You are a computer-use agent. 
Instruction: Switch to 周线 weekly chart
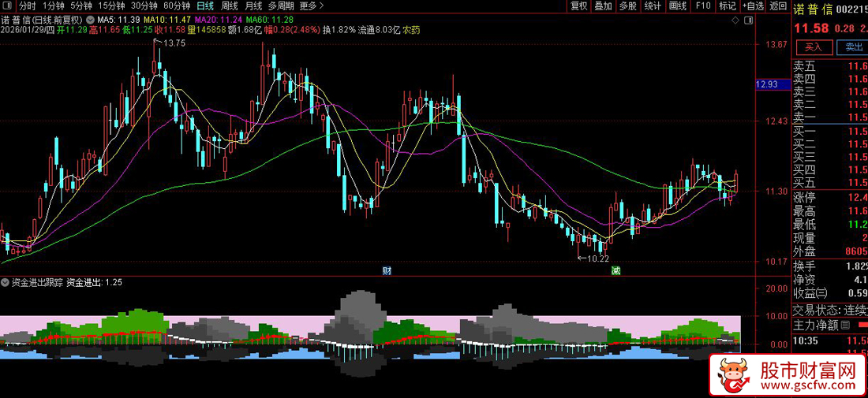pos(229,6)
